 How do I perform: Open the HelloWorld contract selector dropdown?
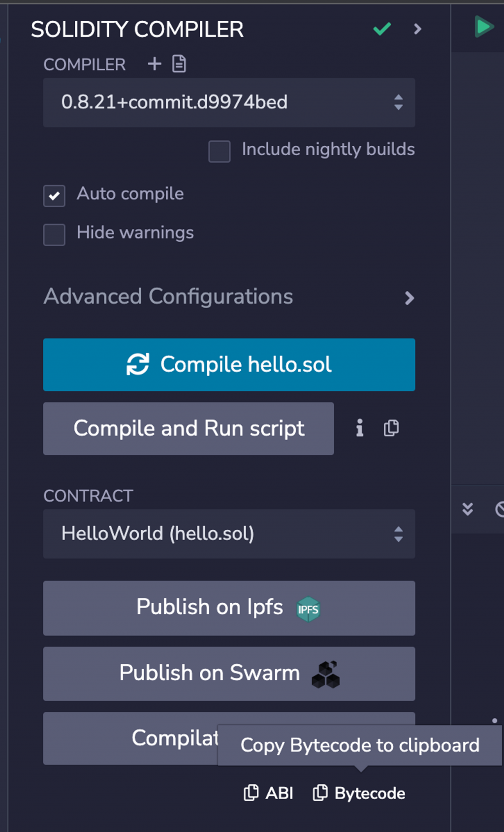pyautogui.click(x=229, y=534)
